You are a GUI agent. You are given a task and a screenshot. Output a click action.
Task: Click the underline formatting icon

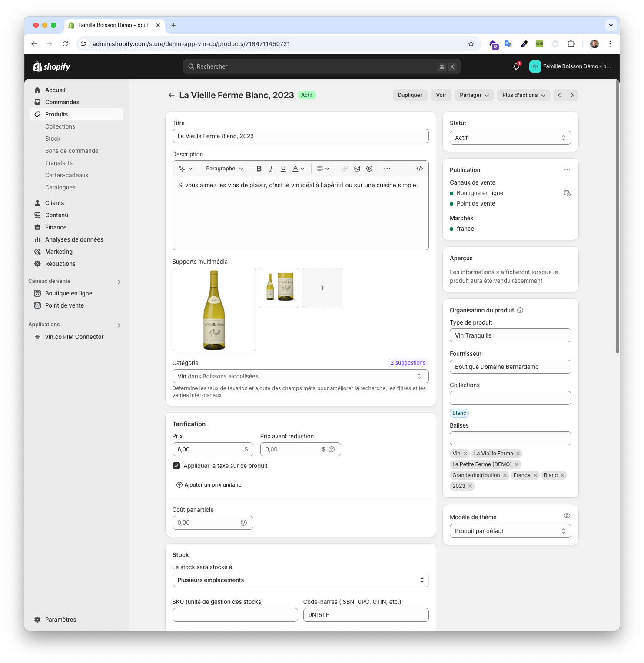pyautogui.click(x=283, y=169)
